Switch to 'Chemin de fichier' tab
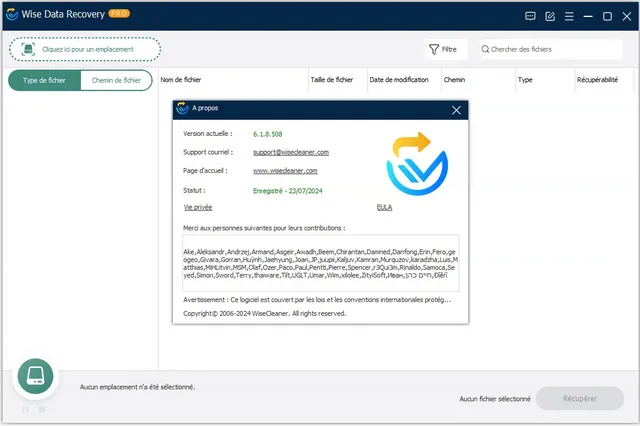The width and height of the screenshot is (640, 426). tap(116, 80)
